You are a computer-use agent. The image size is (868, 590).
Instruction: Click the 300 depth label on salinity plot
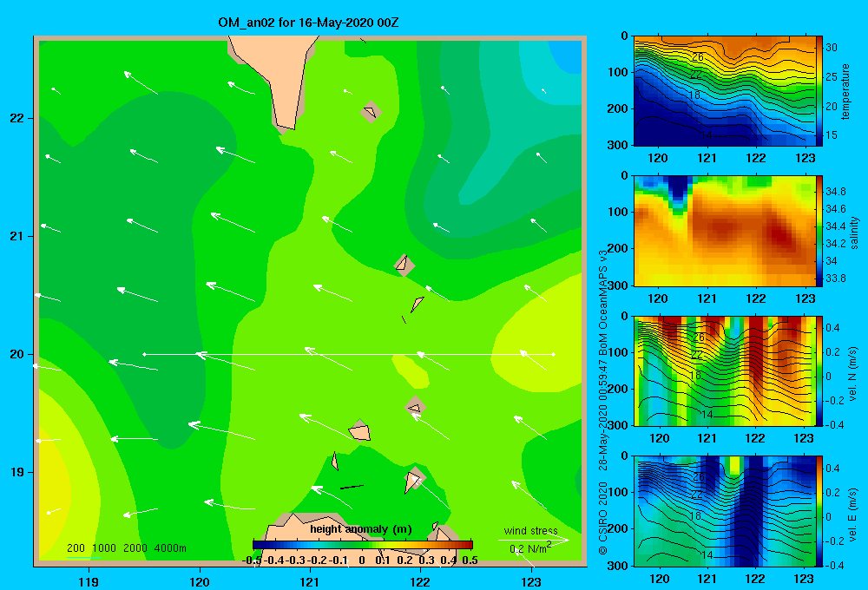[618, 285]
